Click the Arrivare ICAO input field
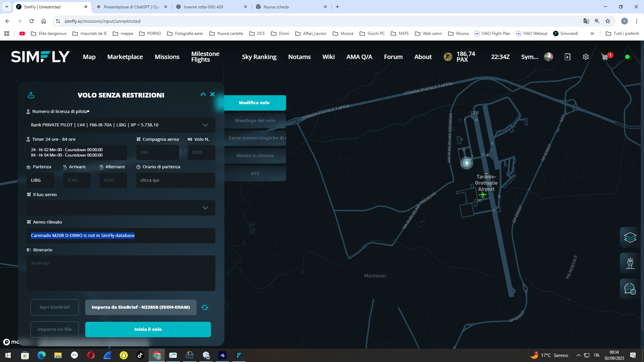644x362 pixels. coord(76,180)
